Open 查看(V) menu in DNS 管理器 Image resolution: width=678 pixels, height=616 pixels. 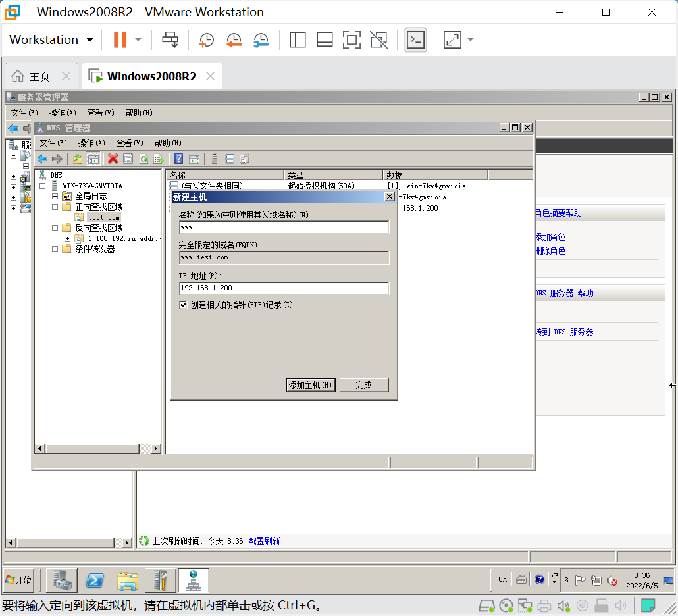pyautogui.click(x=130, y=143)
